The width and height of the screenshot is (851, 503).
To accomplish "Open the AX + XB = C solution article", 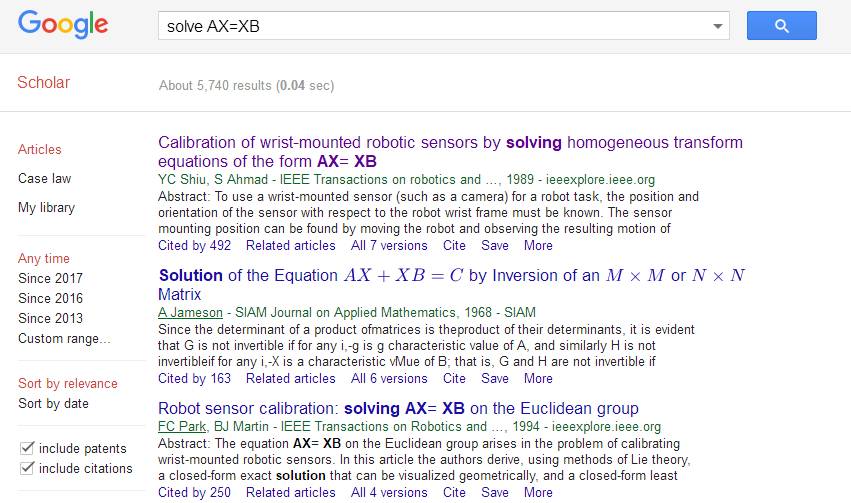I will 452,285.
